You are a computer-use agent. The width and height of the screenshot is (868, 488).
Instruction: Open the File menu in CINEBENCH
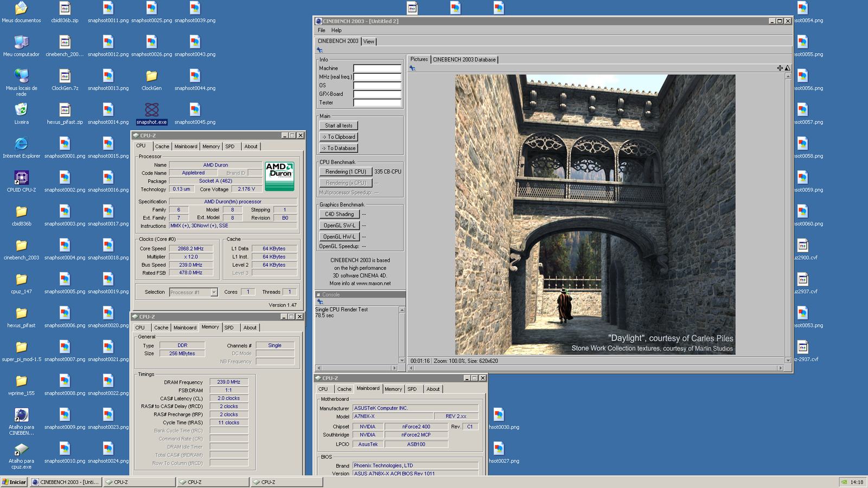click(322, 30)
